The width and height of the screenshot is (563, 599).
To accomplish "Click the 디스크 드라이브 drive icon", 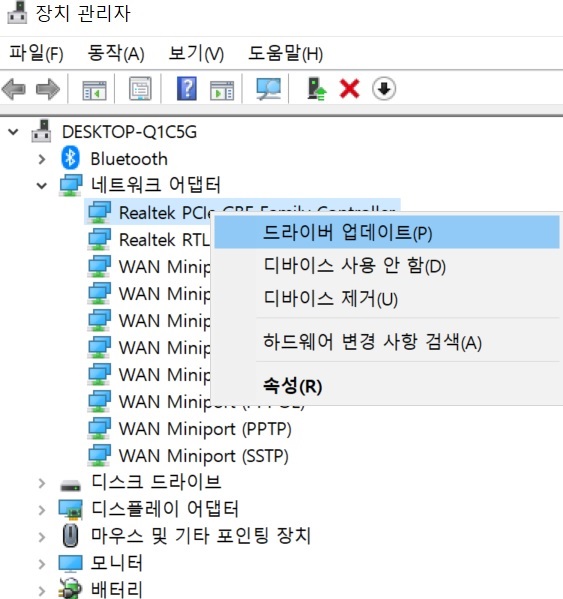I will pos(71,486).
